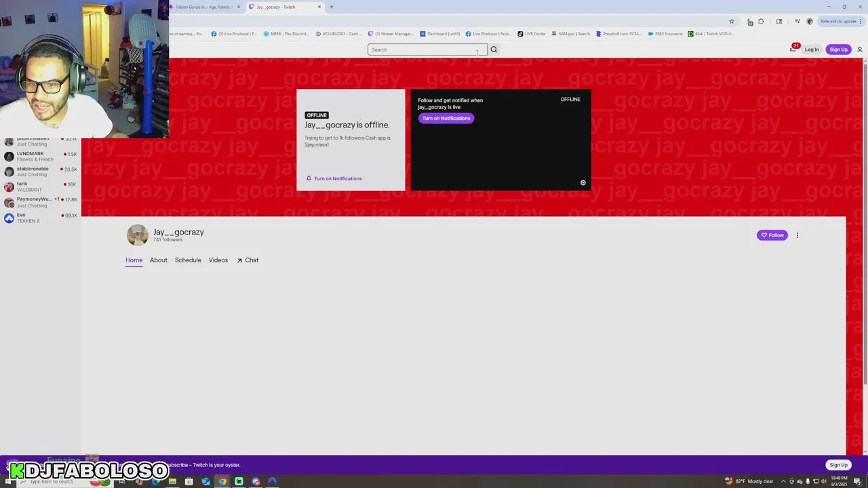Screen dimensions: 868x488
Task: Open Windows notification center icon
Action: 857,482
